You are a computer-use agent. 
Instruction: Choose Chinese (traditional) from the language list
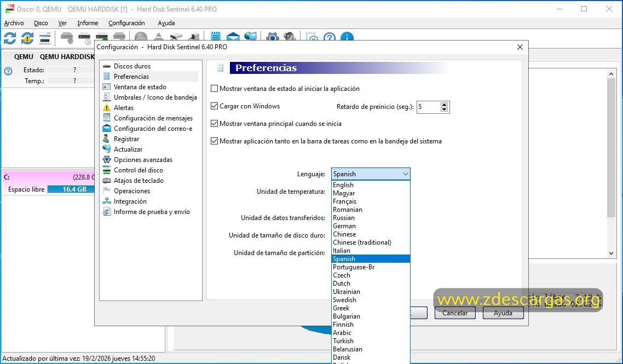point(371,242)
